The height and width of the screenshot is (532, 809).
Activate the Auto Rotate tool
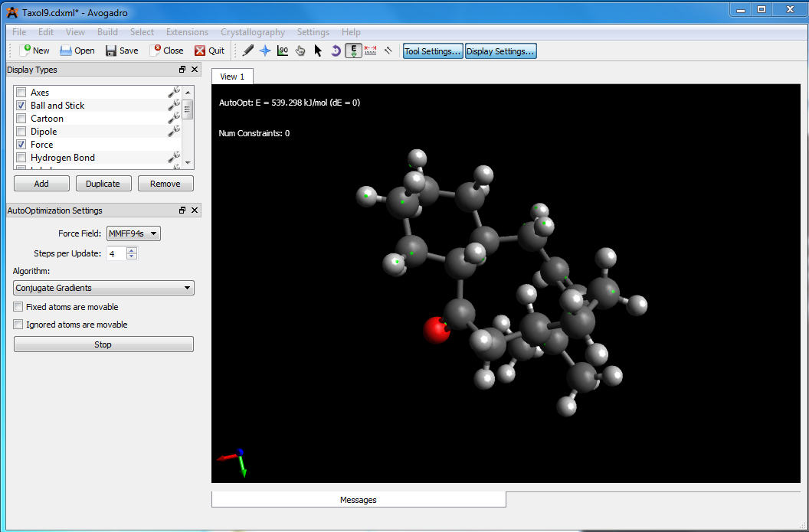[x=336, y=51]
